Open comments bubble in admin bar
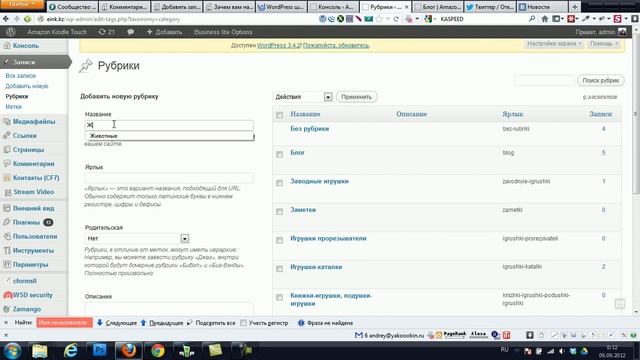 tap(131, 32)
